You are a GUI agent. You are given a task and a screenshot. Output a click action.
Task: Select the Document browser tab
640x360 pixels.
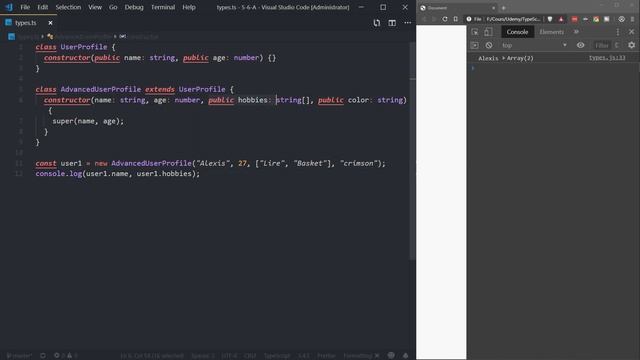click(x=457, y=8)
